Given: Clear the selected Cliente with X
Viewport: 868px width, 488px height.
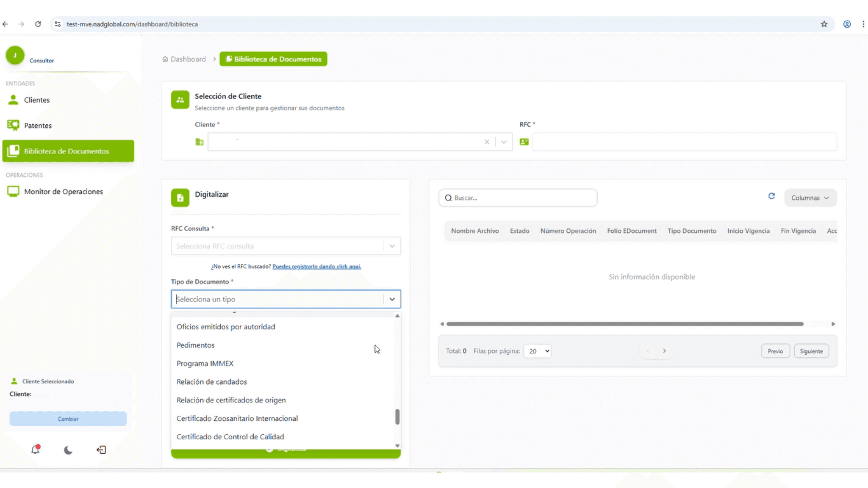Looking at the screenshot, I should click(487, 142).
